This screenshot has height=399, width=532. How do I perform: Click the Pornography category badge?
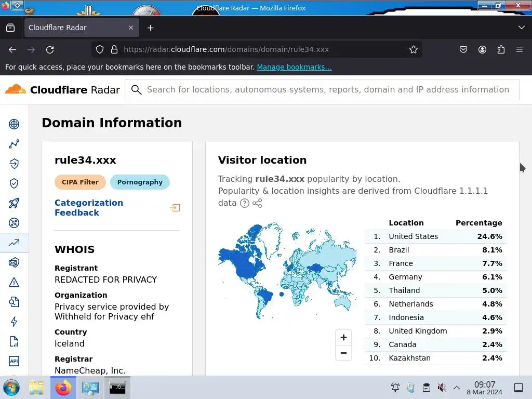(x=140, y=182)
